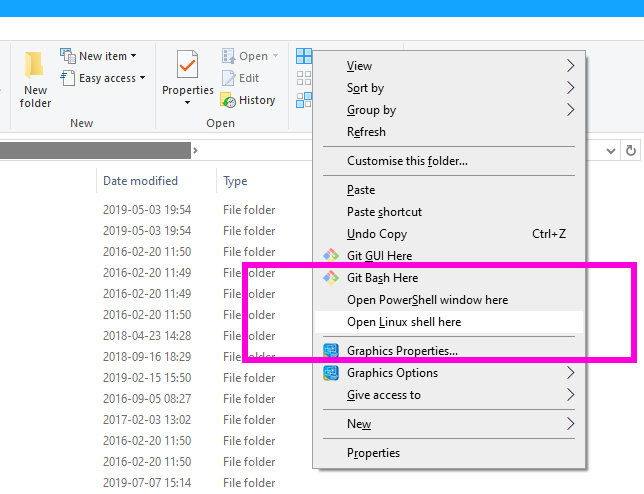Image resolution: width=644 pixels, height=494 pixels.
Task: Expand the View submenu arrow
Action: pyautogui.click(x=570, y=66)
